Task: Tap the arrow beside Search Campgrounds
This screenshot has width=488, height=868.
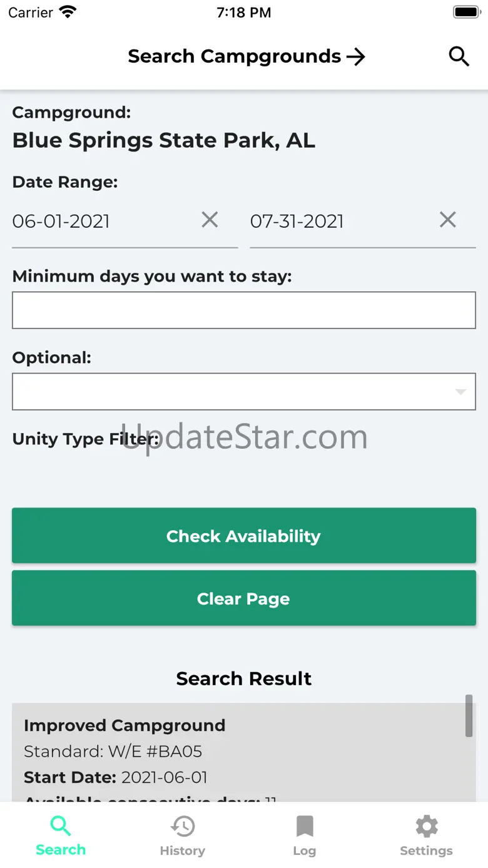Action: pyautogui.click(x=355, y=57)
